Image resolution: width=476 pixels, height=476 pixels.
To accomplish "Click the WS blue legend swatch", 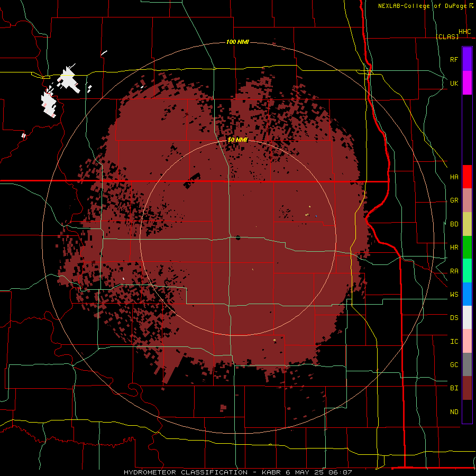I will coord(467,294).
